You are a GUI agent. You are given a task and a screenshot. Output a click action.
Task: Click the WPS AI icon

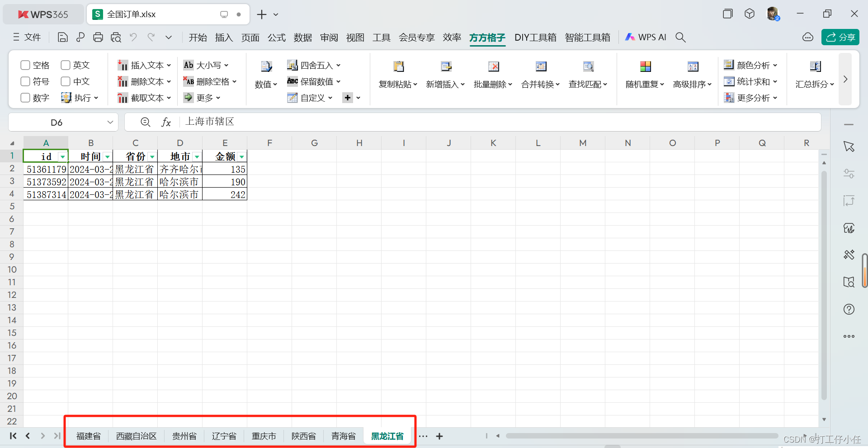pyautogui.click(x=630, y=37)
